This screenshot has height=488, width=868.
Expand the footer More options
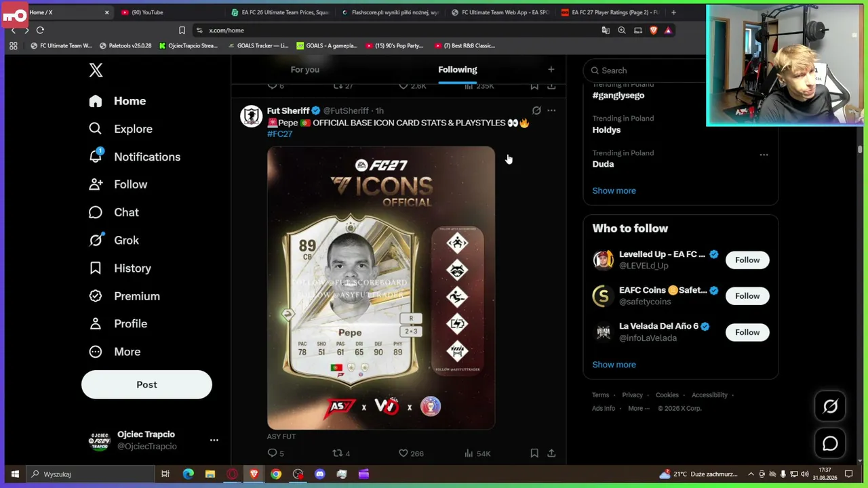(x=638, y=409)
